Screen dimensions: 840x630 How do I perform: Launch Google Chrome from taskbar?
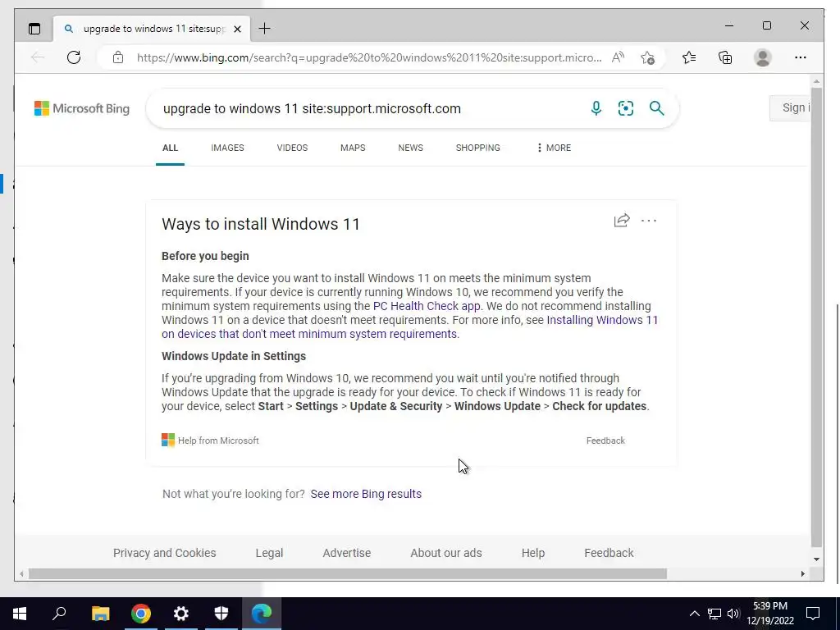[141, 614]
